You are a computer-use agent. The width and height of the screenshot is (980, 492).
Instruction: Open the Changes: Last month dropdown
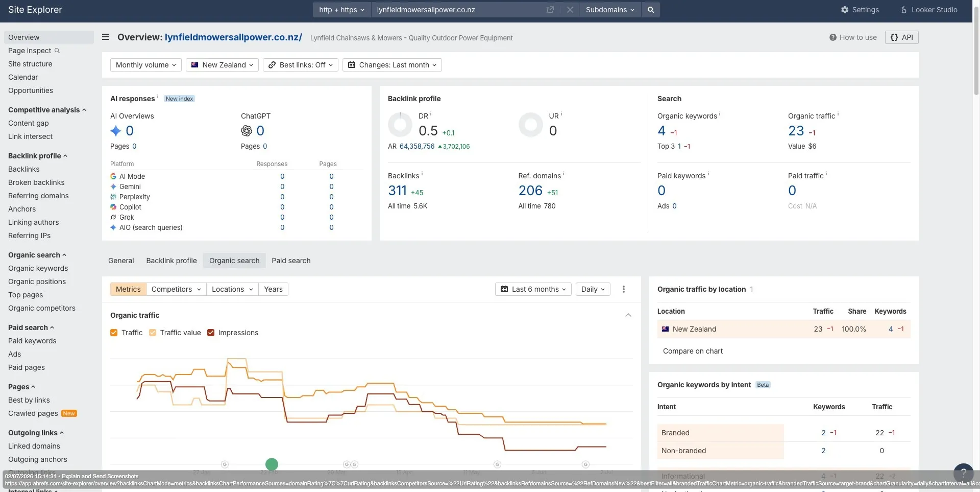click(x=392, y=65)
